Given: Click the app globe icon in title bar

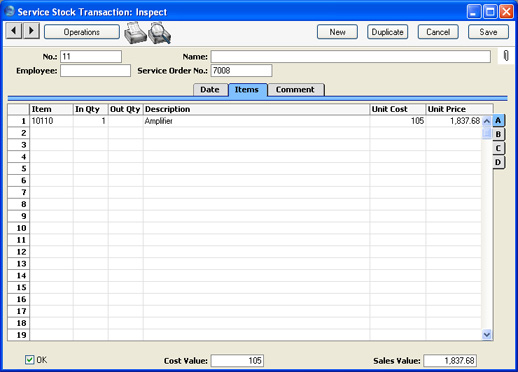Looking at the screenshot, I should point(10,11).
